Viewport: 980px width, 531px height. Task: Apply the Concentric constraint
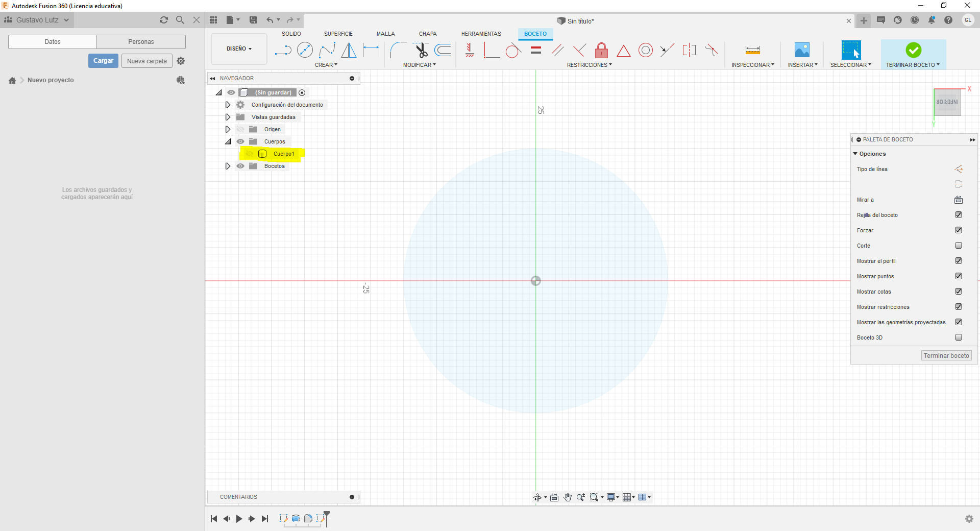[x=646, y=50]
